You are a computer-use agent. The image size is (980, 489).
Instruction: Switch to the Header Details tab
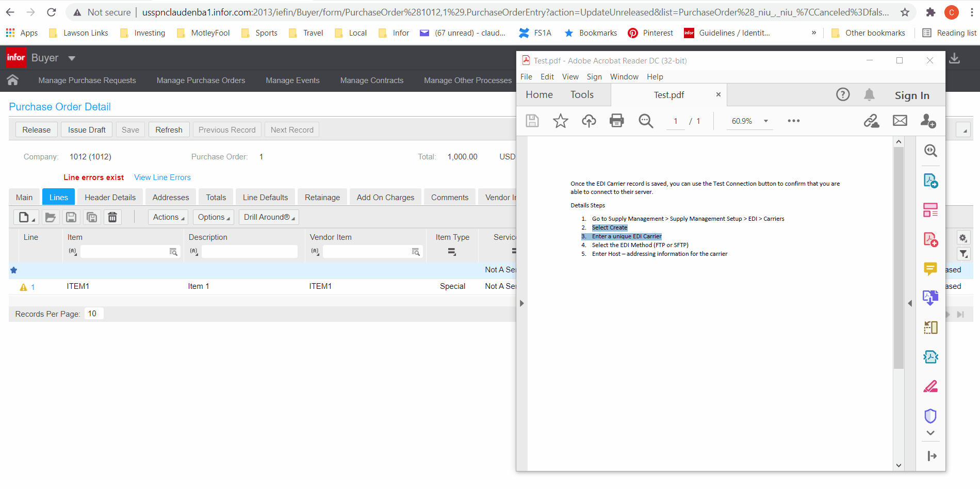coord(110,198)
